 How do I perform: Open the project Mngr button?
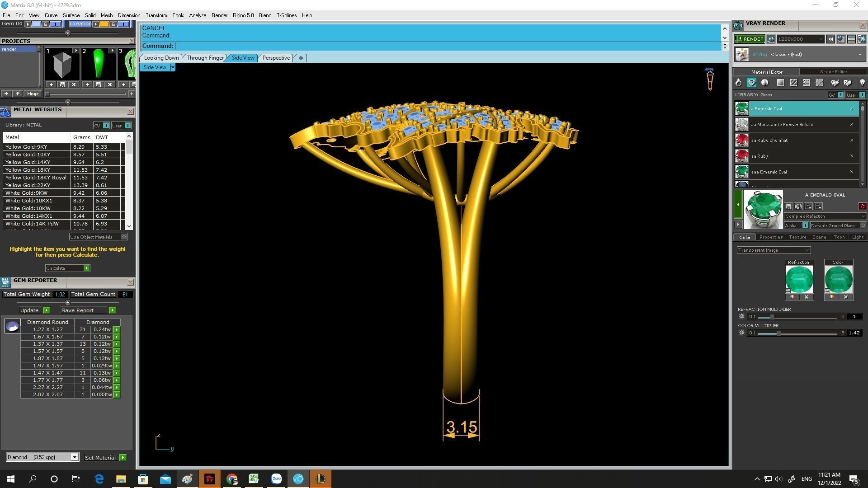(x=33, y=94)
